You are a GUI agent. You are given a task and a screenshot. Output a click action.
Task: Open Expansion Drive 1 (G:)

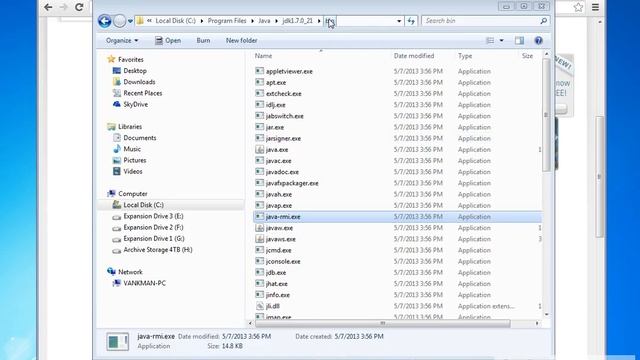(x=153, y=238)
